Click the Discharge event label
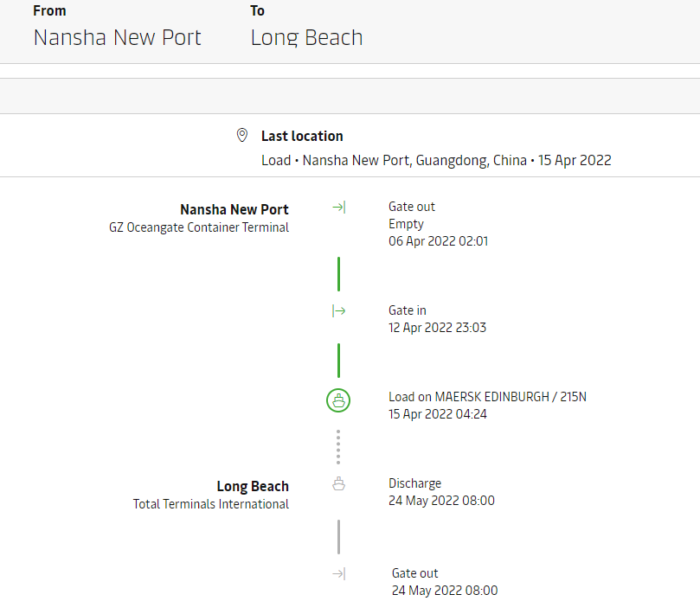The width and height of the screenshot is (700, 601). coord(414,483)
